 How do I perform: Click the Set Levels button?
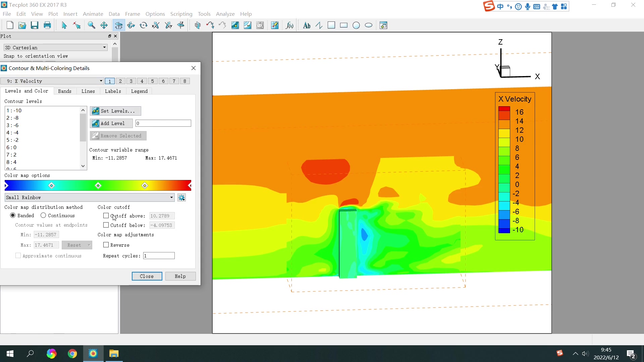115,111
